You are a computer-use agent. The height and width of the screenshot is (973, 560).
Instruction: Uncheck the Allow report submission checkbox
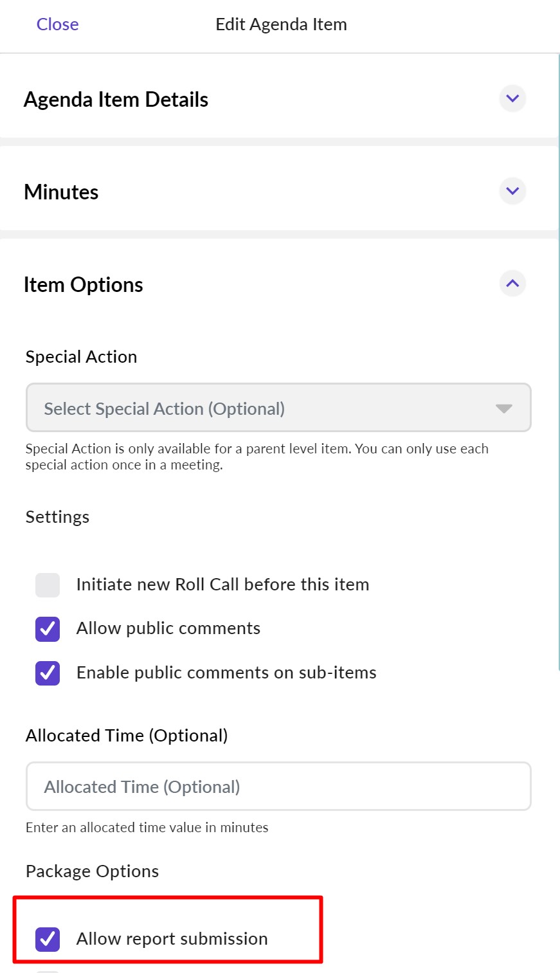click(48, 939)
